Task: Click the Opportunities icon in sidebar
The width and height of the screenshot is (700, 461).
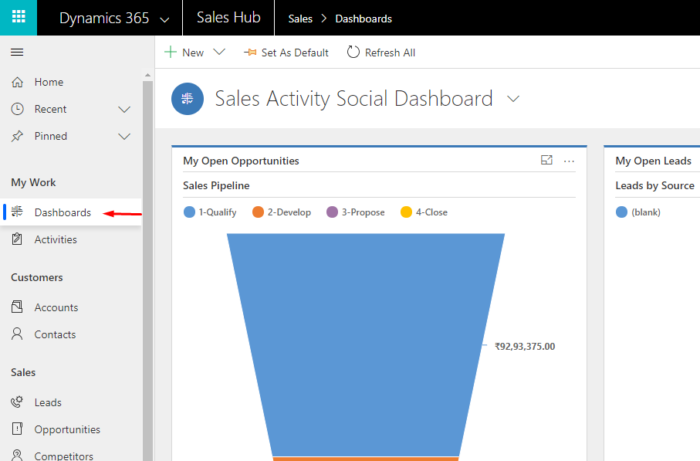Action: (17, 429)
